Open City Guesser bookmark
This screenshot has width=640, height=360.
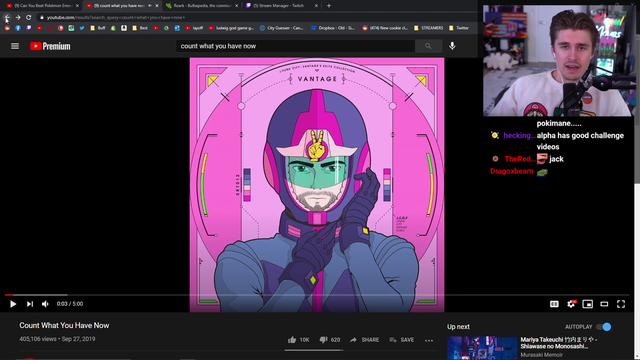click(x=282, y=28)
